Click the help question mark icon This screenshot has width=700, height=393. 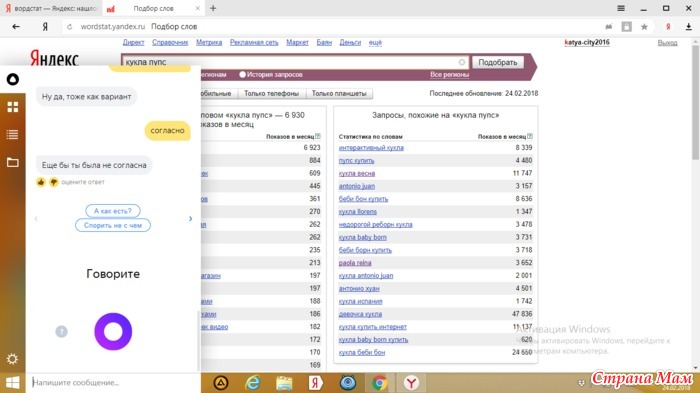tap(61, 331)
